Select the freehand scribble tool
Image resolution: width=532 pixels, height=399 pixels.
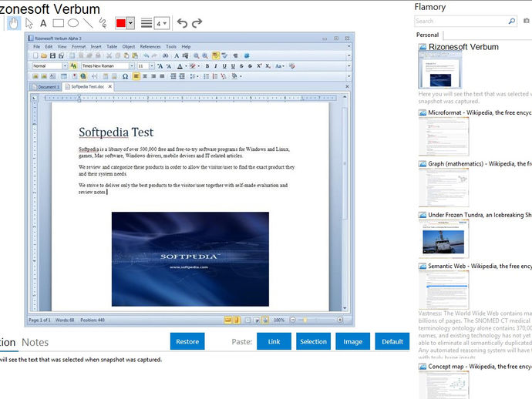103,23
